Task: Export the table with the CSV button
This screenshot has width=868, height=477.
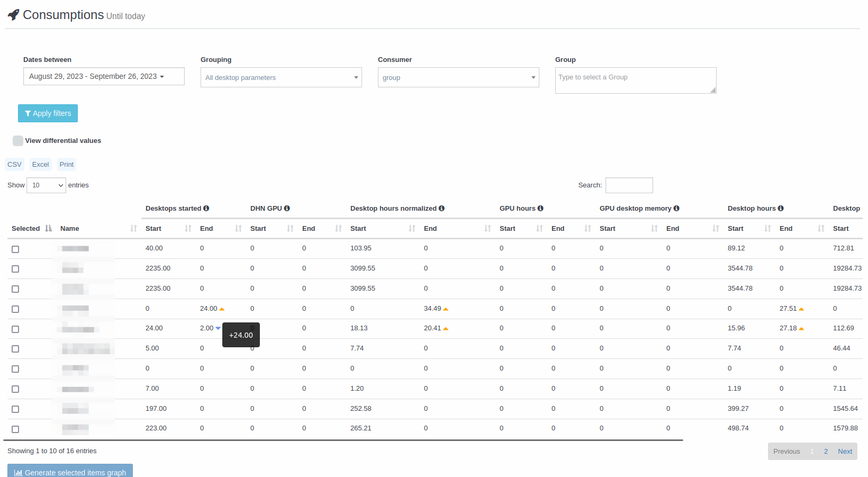Action: pos(14,165)
